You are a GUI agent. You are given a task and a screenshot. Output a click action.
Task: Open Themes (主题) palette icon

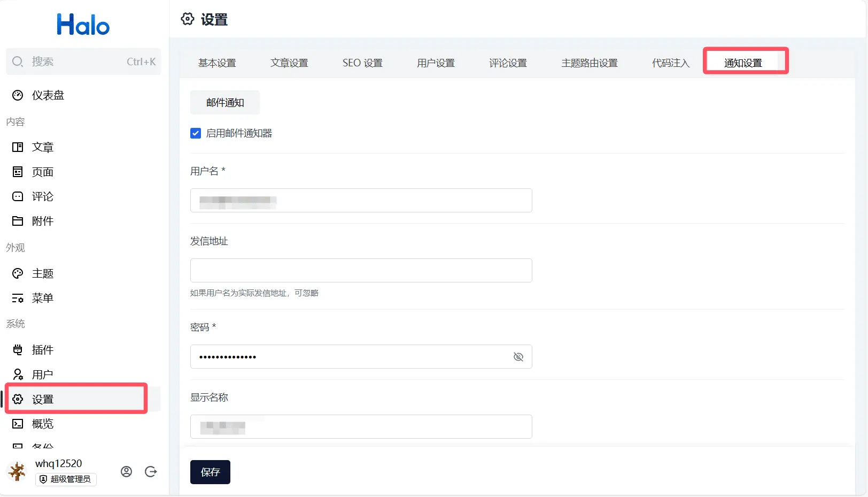[x=18, y=273]
